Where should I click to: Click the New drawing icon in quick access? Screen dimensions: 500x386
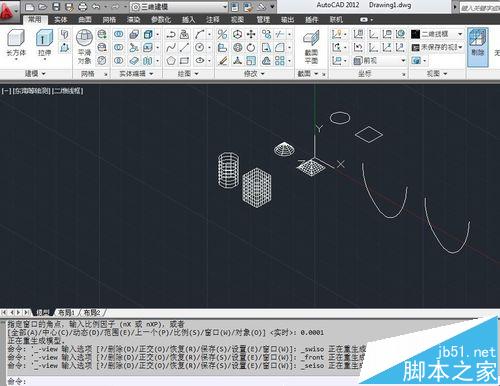[30, 6]
